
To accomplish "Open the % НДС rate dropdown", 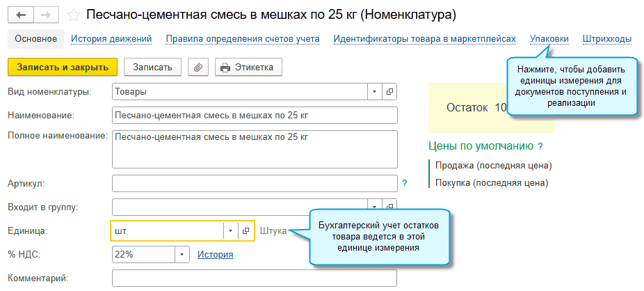I will (x=182, y=255).
